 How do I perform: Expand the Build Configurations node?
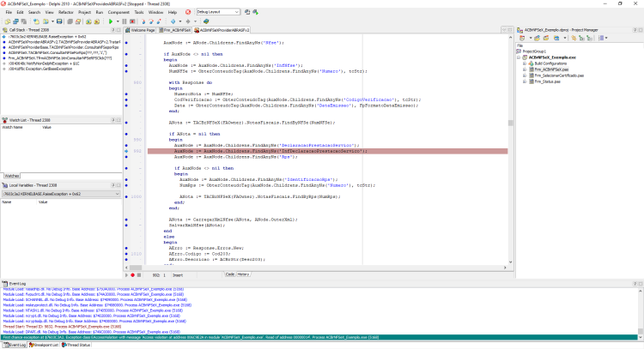pyautogui.click(x=525, y=63)
